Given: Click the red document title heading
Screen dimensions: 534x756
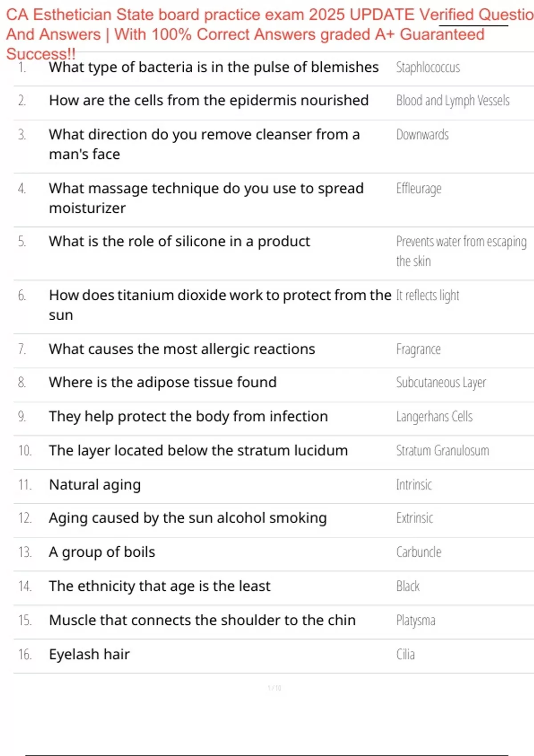Looking at the screenshot, I should (x=270, y=34).
